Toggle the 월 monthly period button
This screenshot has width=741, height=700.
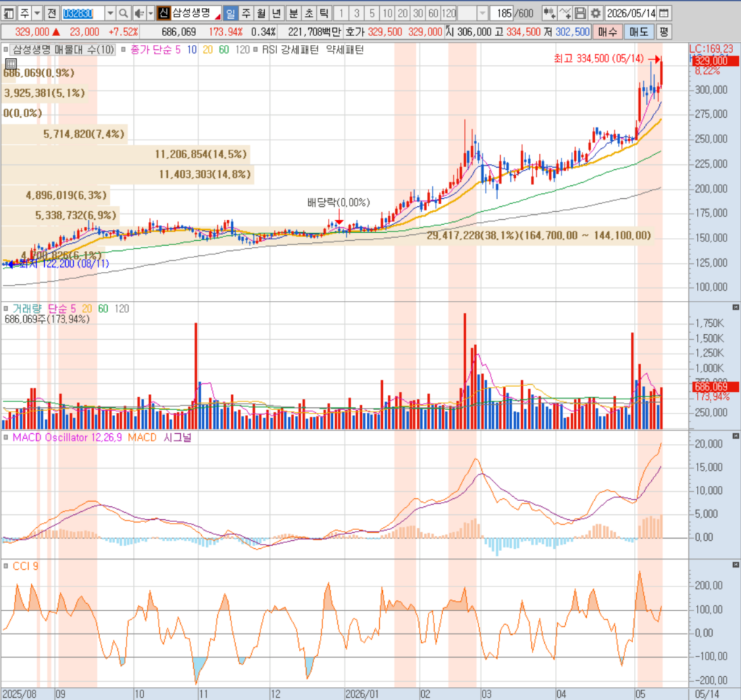261,13
